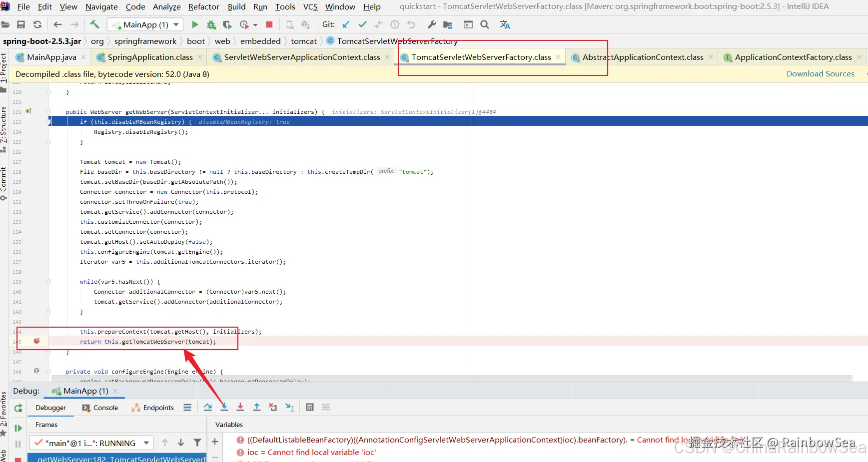Image resolution: width=868 pixels, height=462 pixels.
Task: Click the Translate icon in toolbar
Action: pyautogui.click(x=505, y=24)
